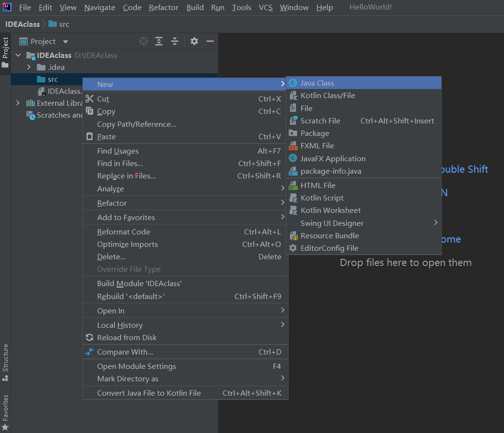This screenshot has width=504, height=433.
Task: Create a new Package
Action: 314,133
